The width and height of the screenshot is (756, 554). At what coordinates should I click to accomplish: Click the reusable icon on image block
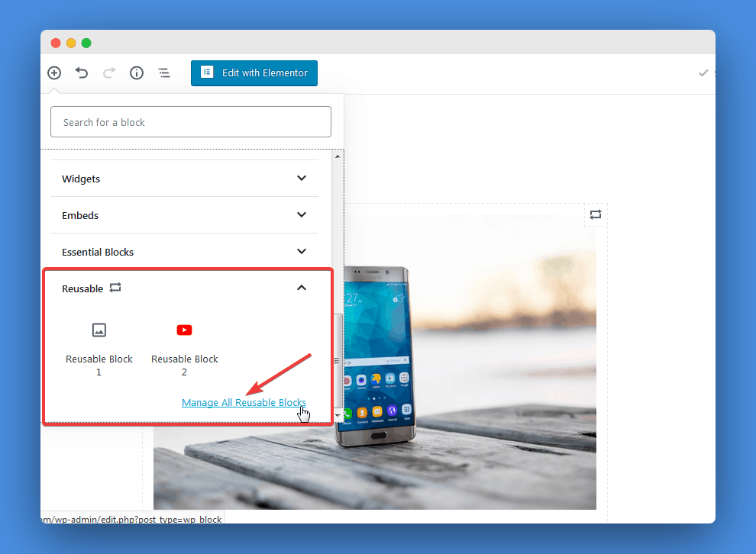[x=596, y=214]
